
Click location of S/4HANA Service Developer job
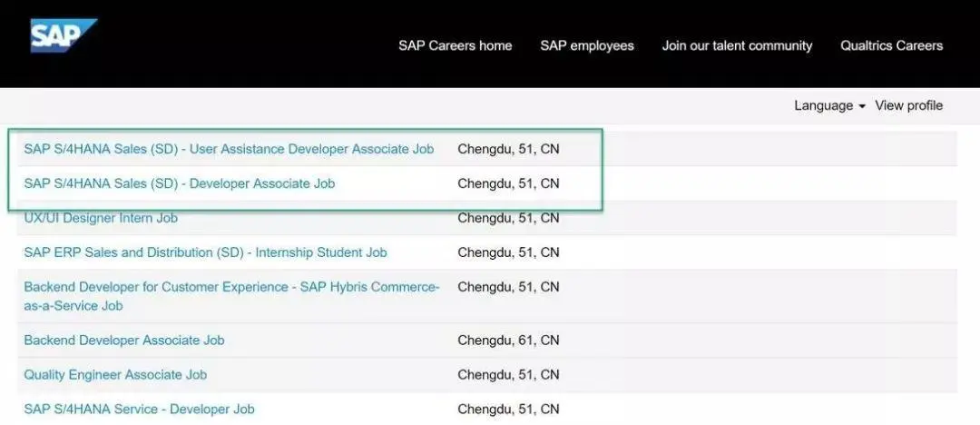508,410
